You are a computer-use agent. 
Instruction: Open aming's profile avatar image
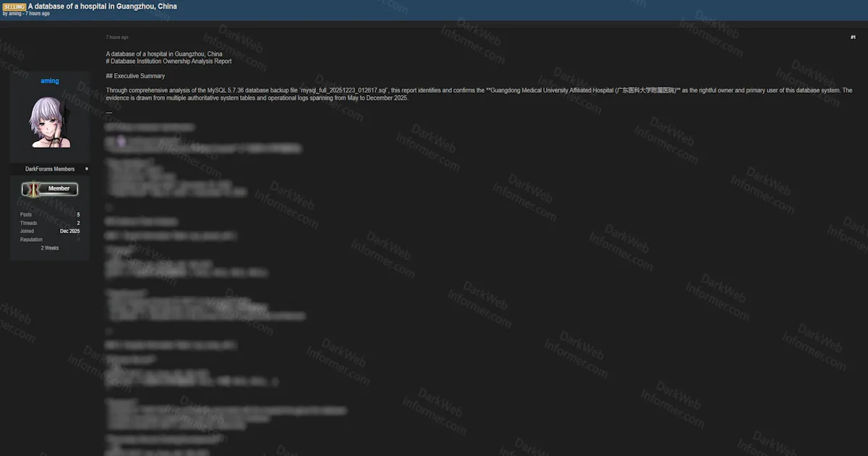point(49,120)
